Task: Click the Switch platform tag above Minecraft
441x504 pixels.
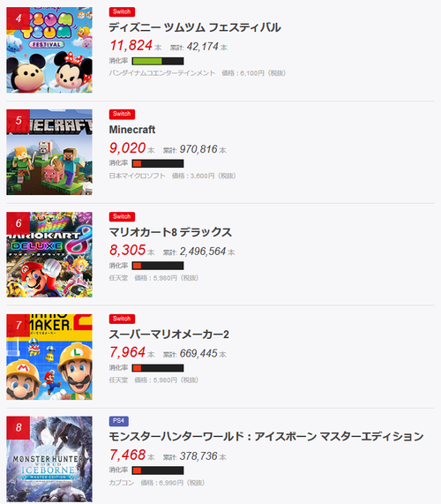Action: click(122, 114)
